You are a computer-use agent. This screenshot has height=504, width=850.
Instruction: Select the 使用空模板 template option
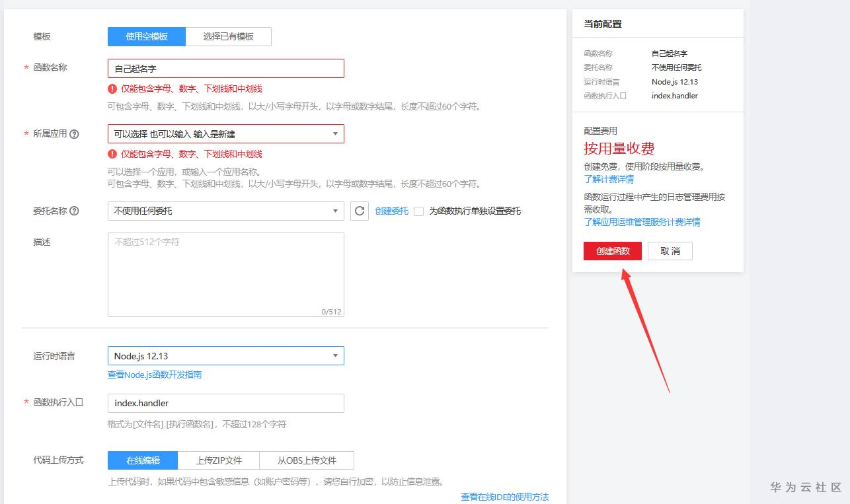pos(146,36)
